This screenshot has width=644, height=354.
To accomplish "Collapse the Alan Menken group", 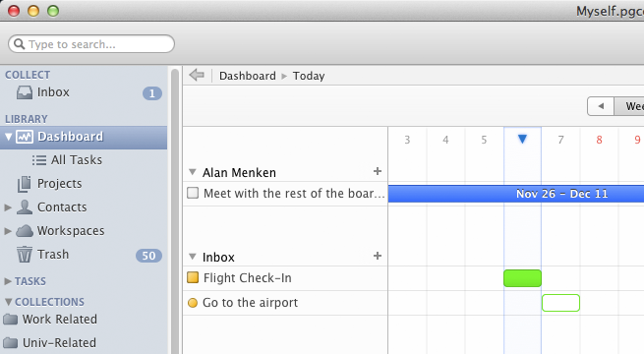I will pyautogui.click(x=192, y=172).
